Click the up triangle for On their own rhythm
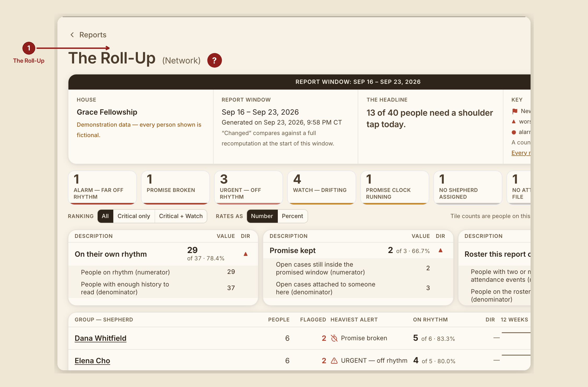The image size is (588, 387). pos(245,254)
